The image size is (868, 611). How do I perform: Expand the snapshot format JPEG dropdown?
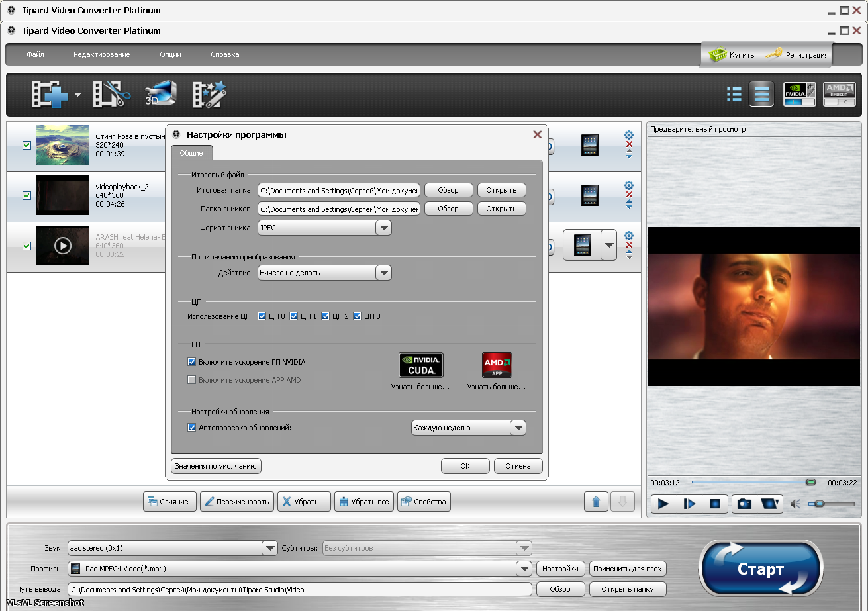pos(383,228)
